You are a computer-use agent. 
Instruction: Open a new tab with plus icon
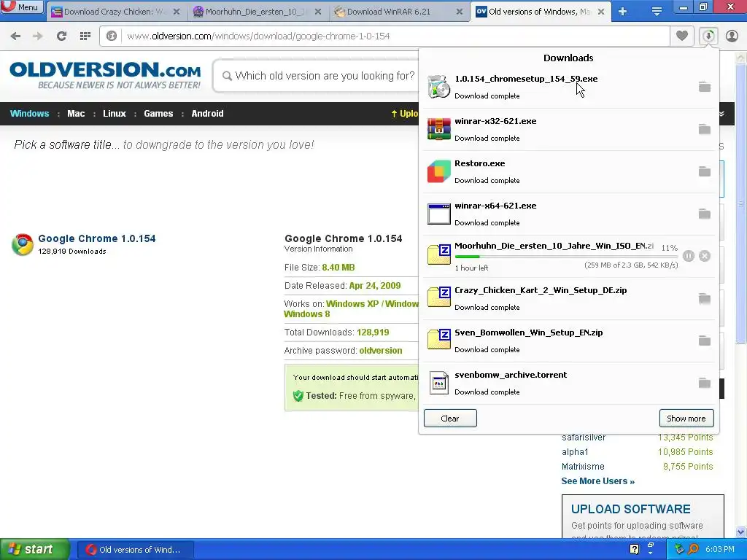click(623, 12)
